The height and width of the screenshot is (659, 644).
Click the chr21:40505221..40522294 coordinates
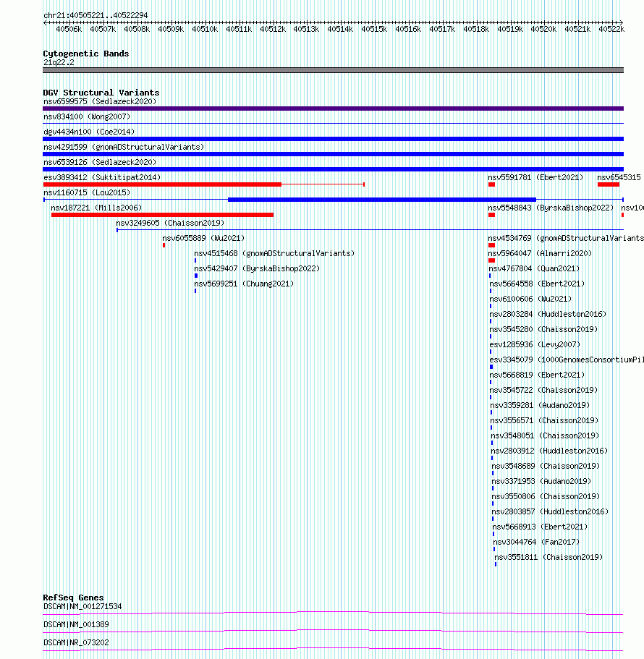(x=96, y=15)
